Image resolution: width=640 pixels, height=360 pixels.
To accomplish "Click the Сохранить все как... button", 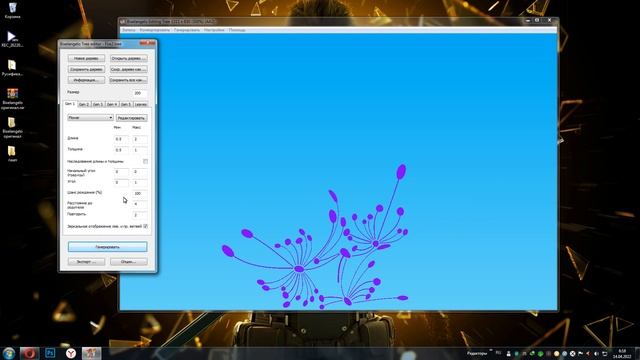I will (x=129, y=80).
